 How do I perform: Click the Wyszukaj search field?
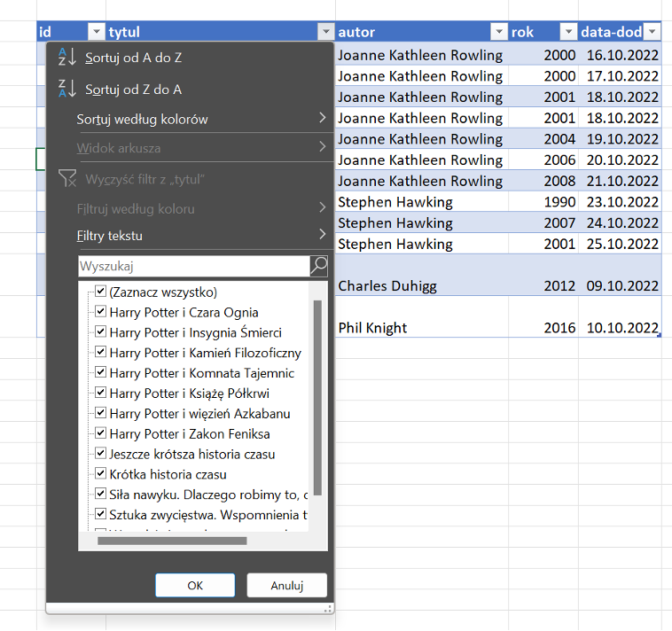193,266
